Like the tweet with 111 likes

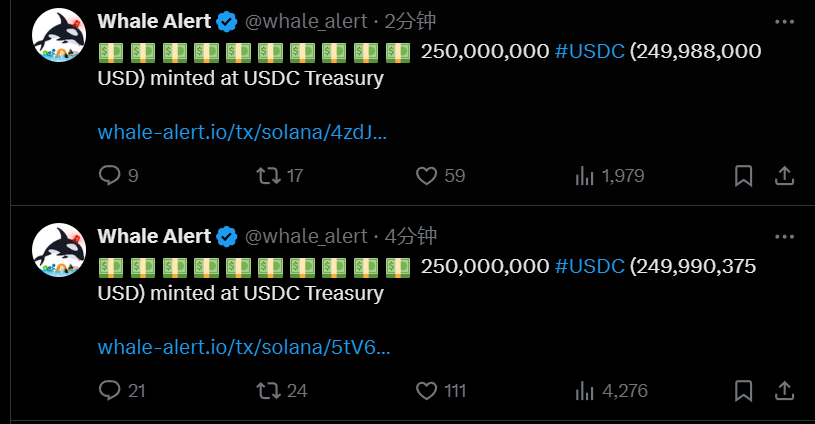click(427, 390)
